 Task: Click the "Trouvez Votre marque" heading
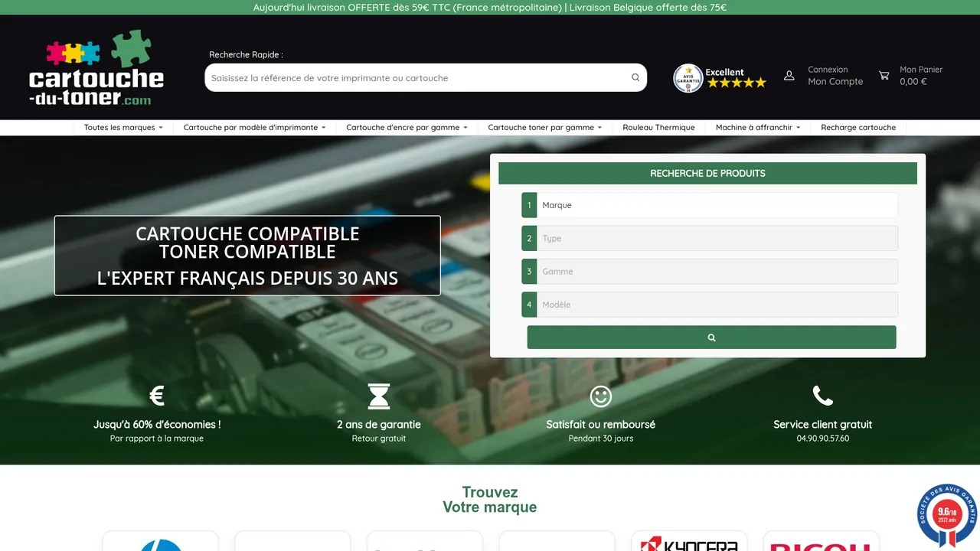coord(490,500)
